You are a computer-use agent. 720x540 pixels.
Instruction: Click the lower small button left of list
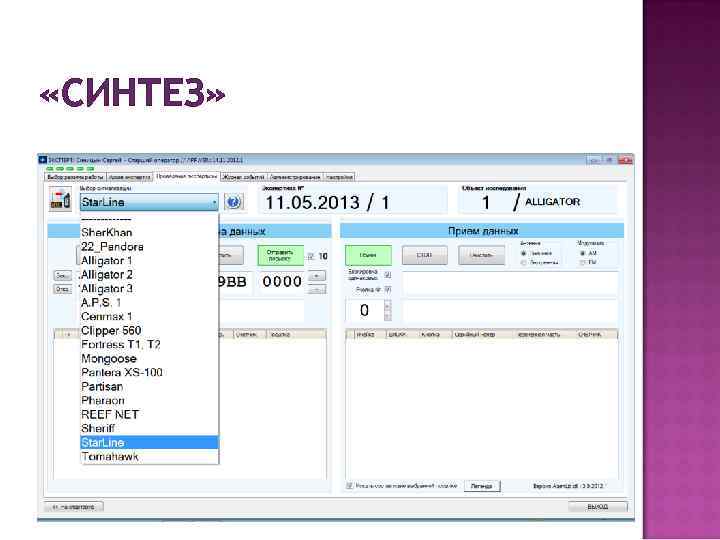62,289
